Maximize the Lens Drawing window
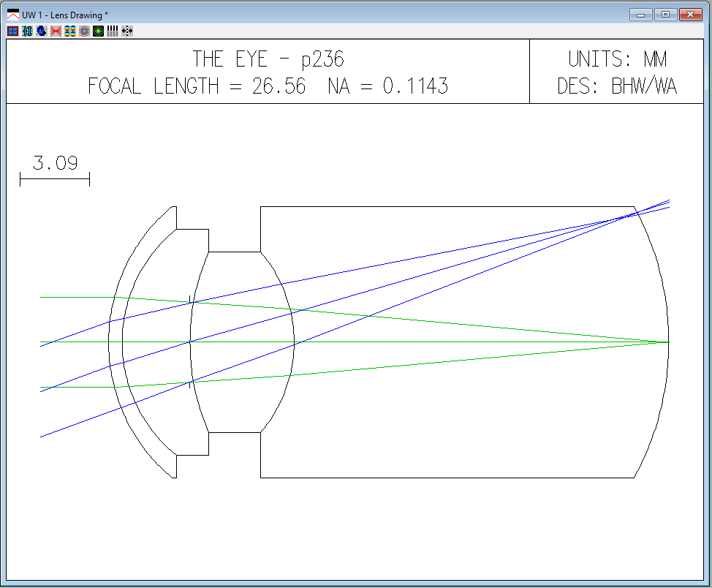712x588 pixels. (665, 15)
